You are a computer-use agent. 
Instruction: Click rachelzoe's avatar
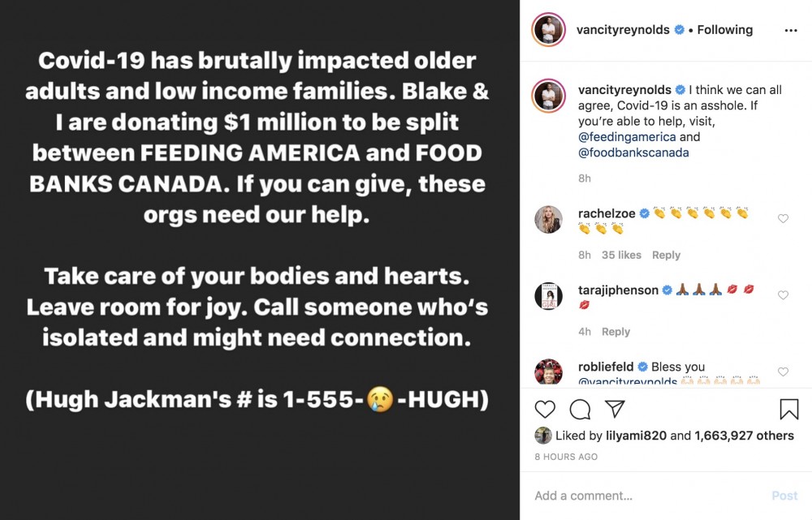tap(548, 219)
